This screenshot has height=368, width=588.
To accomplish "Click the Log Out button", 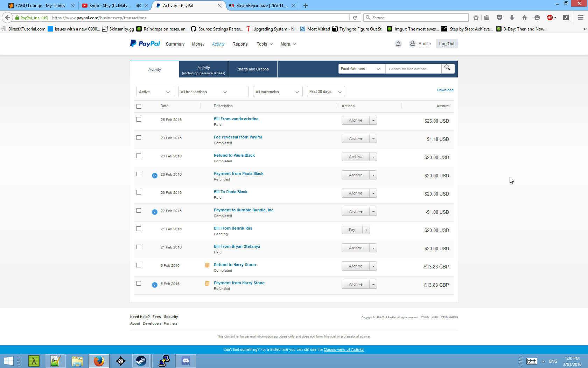I will (x=447, y=44).
